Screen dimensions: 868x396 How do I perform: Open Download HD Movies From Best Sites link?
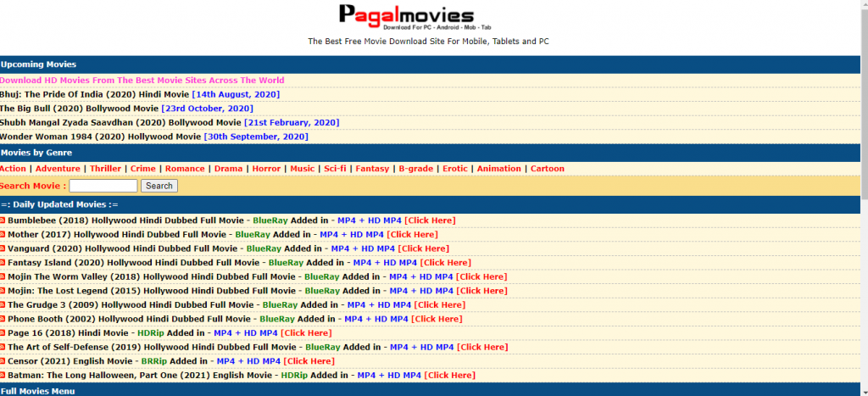click(142, 81)
